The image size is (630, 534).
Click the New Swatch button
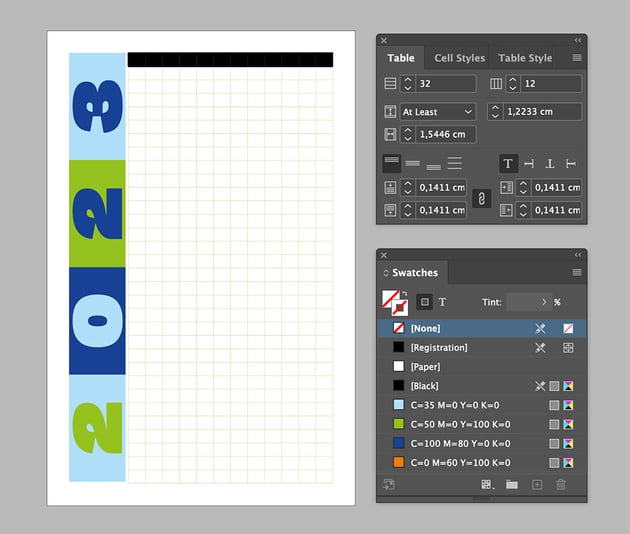tap(537, 485)
